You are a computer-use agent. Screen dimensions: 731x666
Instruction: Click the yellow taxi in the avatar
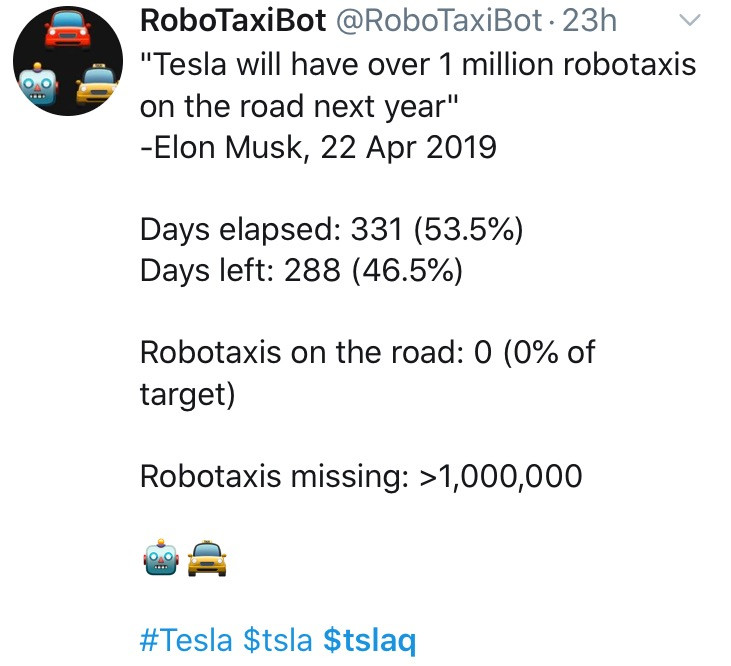pyautogui.click(x=97, y=84)
